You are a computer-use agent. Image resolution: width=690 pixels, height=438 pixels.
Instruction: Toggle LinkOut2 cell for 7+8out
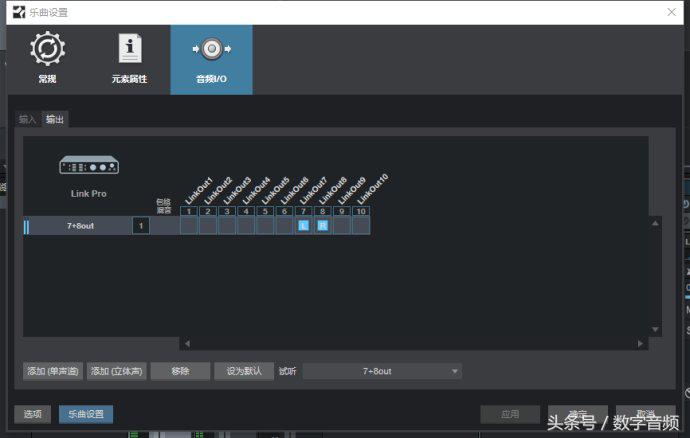coord(208,226)
